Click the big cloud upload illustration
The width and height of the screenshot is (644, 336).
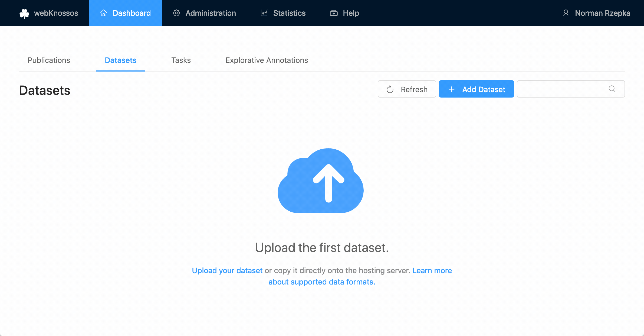click(x=321, y=181)
